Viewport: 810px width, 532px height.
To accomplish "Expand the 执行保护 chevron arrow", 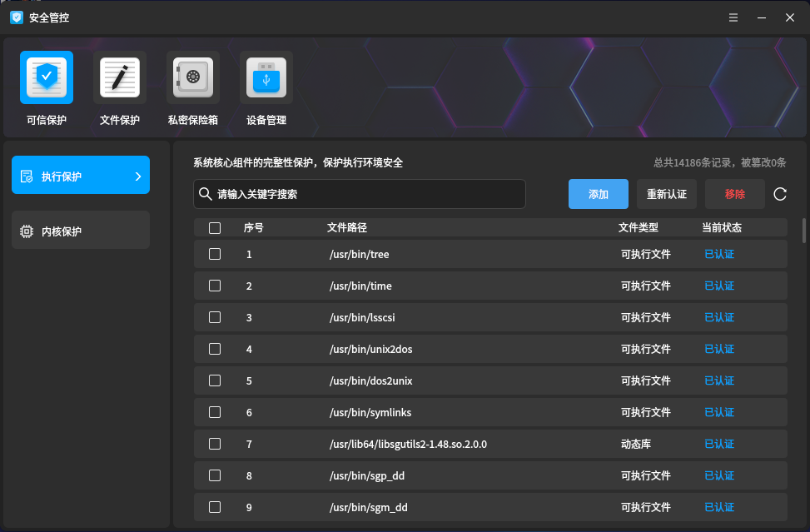I will (x=138, y=177).
